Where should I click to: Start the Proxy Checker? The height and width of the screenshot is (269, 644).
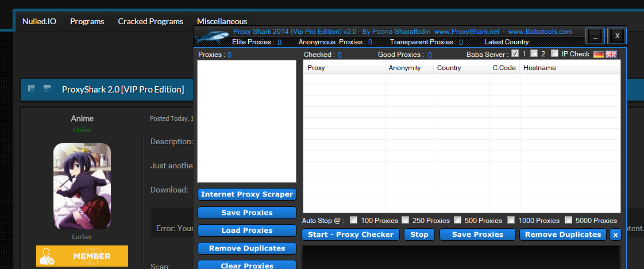pos(350,235)
